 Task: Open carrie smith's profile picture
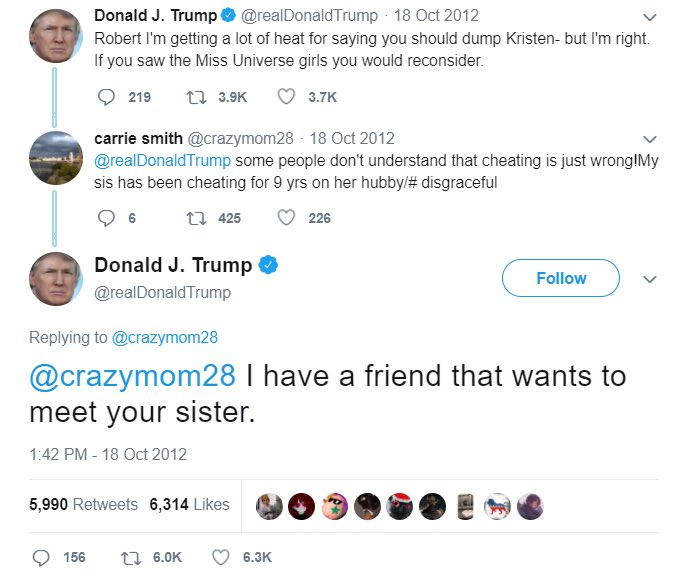[x=56, y=158]
